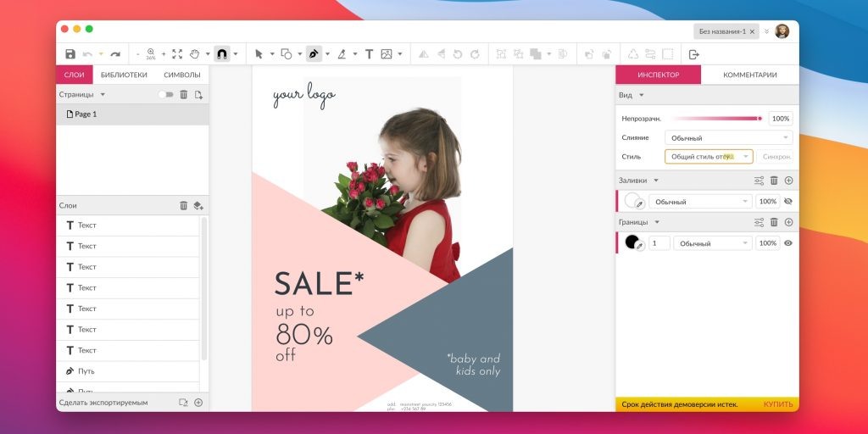Screen dimensions: 868x434
Task: Click the Синхрон. button
Action: [x=775, y=157]
